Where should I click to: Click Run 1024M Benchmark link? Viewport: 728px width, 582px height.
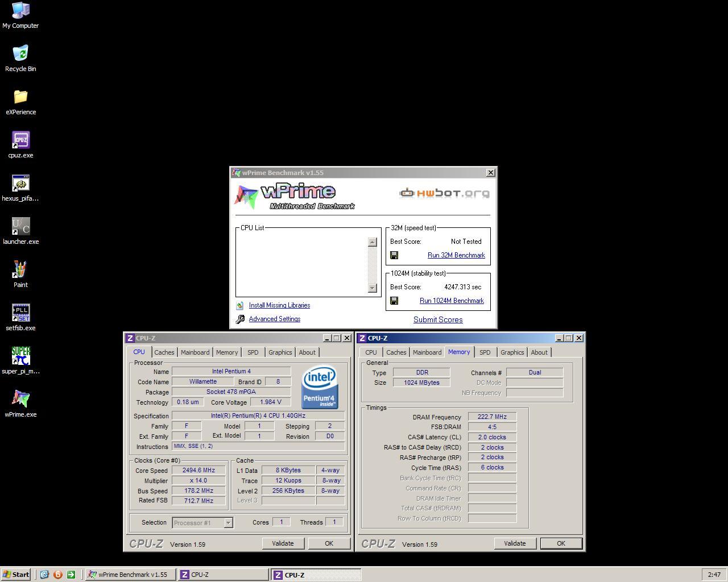click(x=452, y=301)
